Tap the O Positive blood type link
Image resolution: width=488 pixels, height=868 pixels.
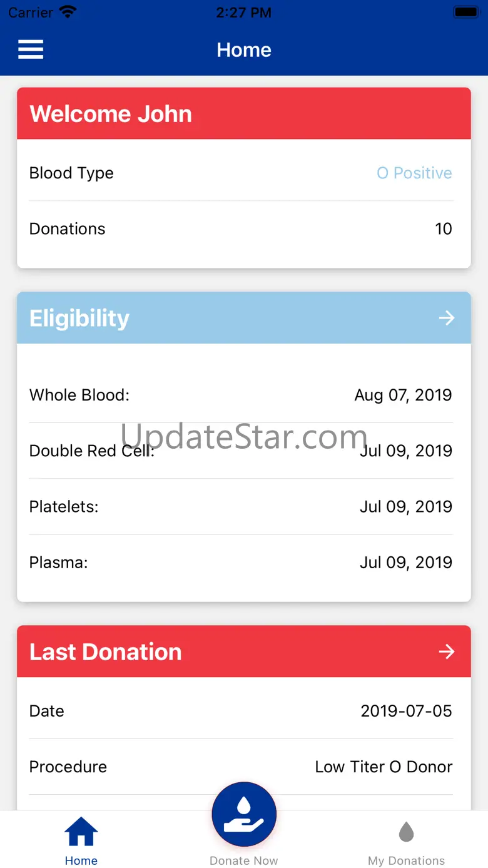[x=414, y=173]
